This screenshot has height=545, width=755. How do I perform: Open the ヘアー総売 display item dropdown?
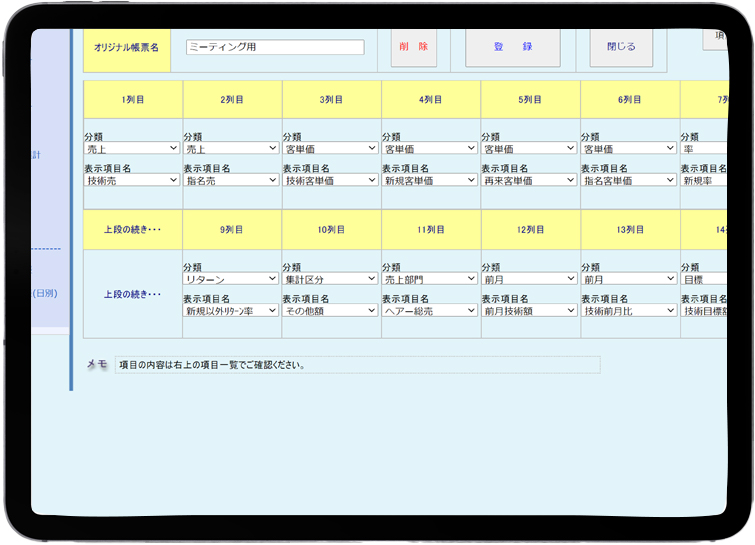coord(430,311)
